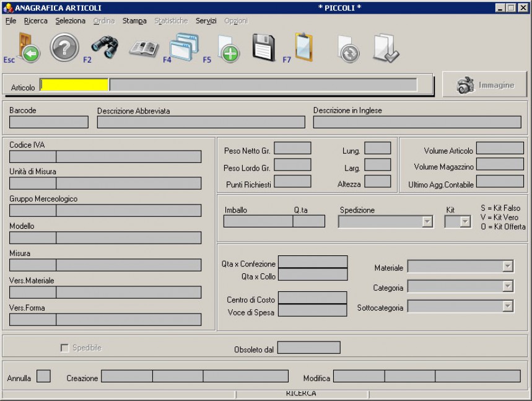Start search with the binoculars icon
The image size is (532, 401).
pyautogui.click(x=105, y=47)
